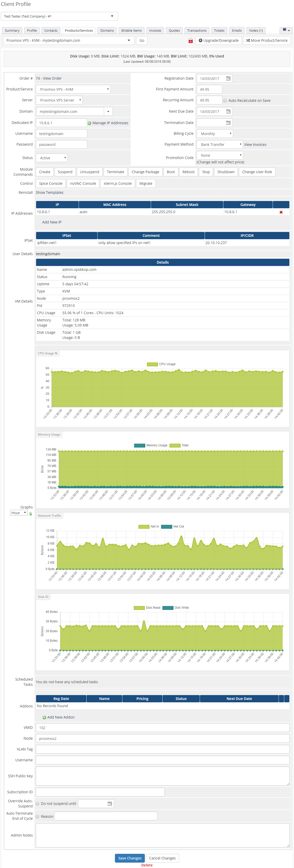
Task: Open the list menu icon at top right
Action: [x=286, y=30]
